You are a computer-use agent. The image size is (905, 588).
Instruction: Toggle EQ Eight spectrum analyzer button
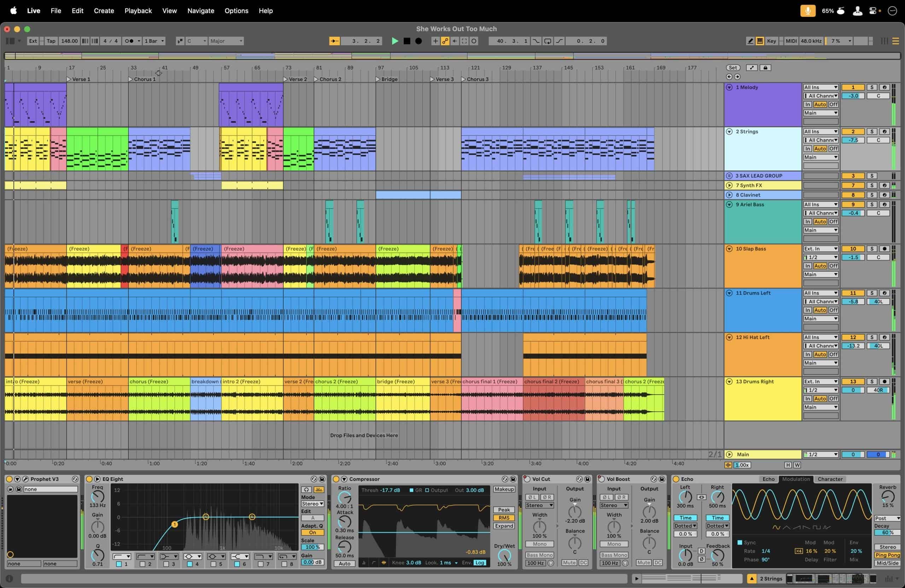click(x=319, y=490)
